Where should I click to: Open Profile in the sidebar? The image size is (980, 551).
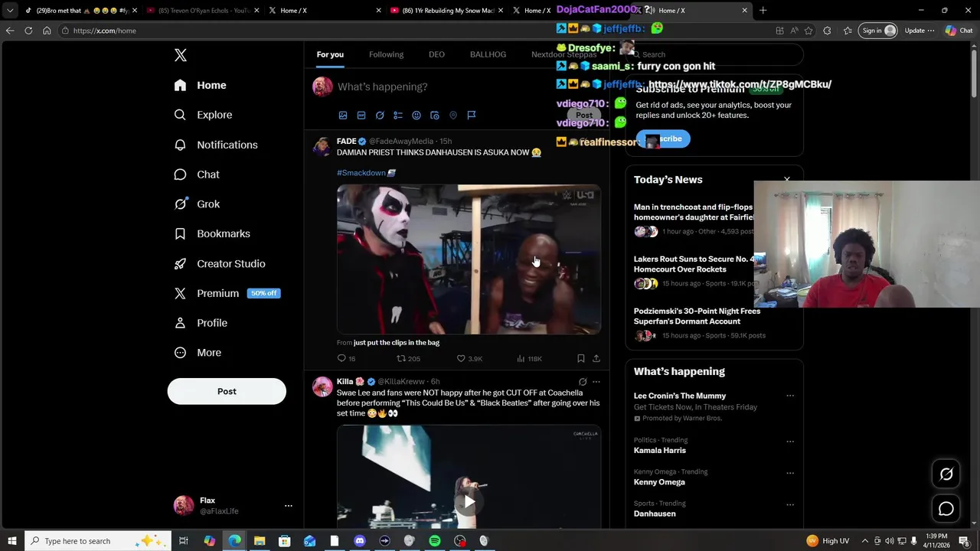201,323
